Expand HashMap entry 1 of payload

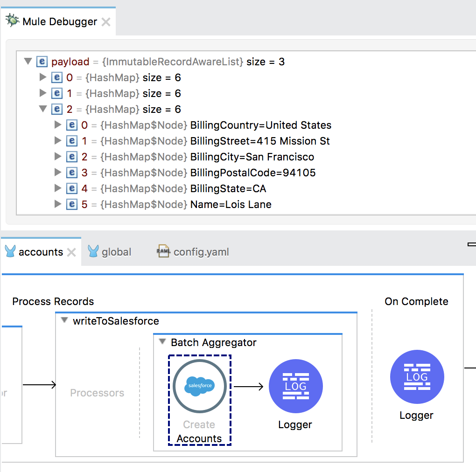(x=43, y=93)
